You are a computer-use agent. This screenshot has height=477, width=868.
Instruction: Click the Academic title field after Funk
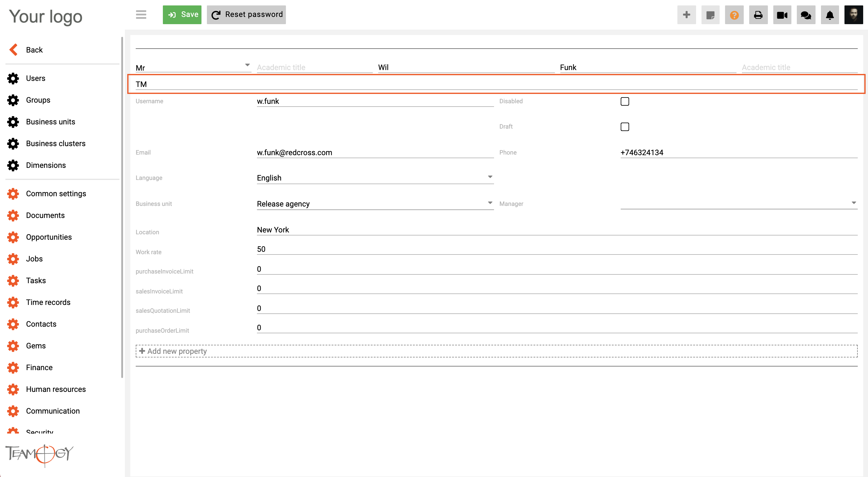tap(799, 67)
